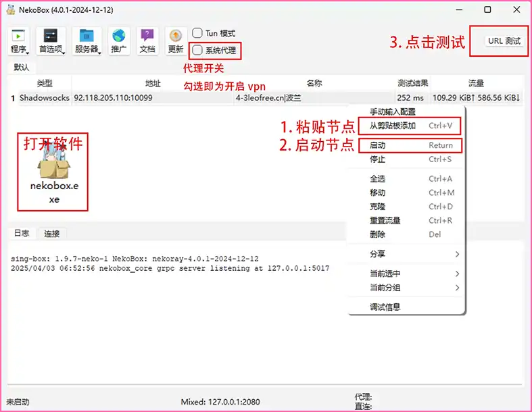Sort by the 测试结果 column header
532x412 pixels.
point(412,83)
